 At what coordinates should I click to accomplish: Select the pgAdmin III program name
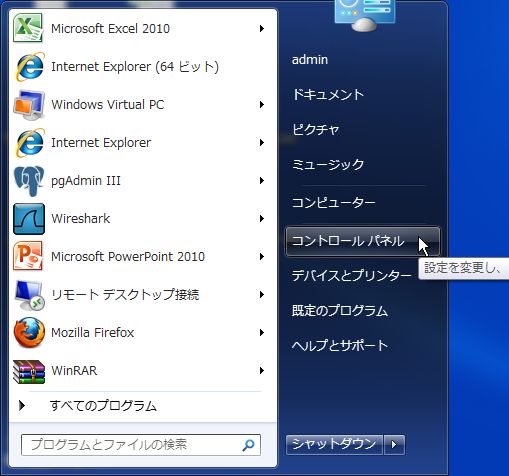pyautogui.click(x=86, y=181)
